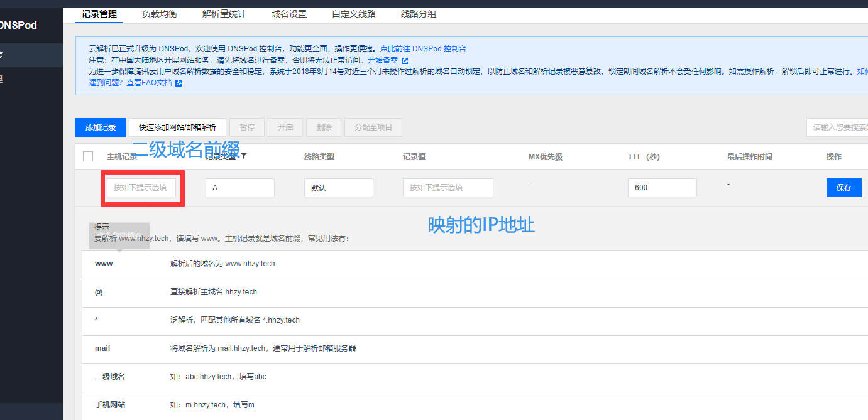Expand the 线路类型 dropdown showing 默认

(x=338, y=187)
